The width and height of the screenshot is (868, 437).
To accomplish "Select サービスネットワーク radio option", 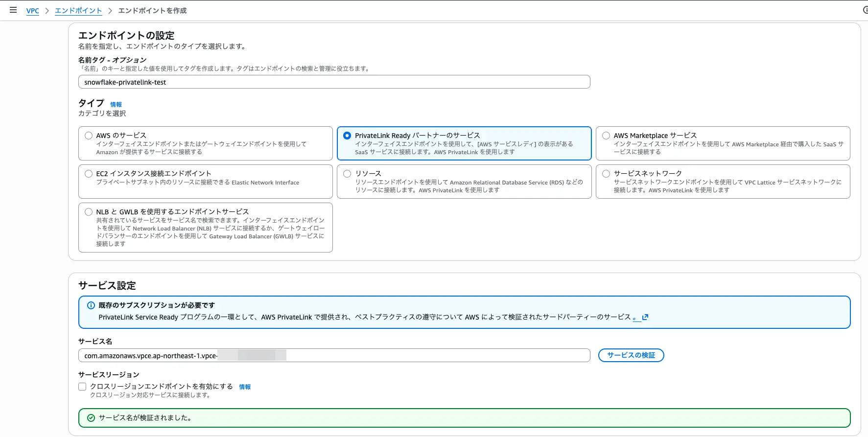I will point(606,174).
